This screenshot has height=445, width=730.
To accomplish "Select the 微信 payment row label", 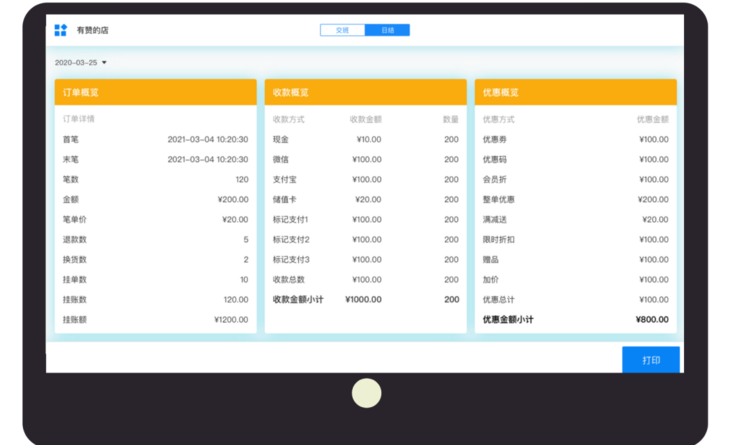I will (x=281, y=159).
